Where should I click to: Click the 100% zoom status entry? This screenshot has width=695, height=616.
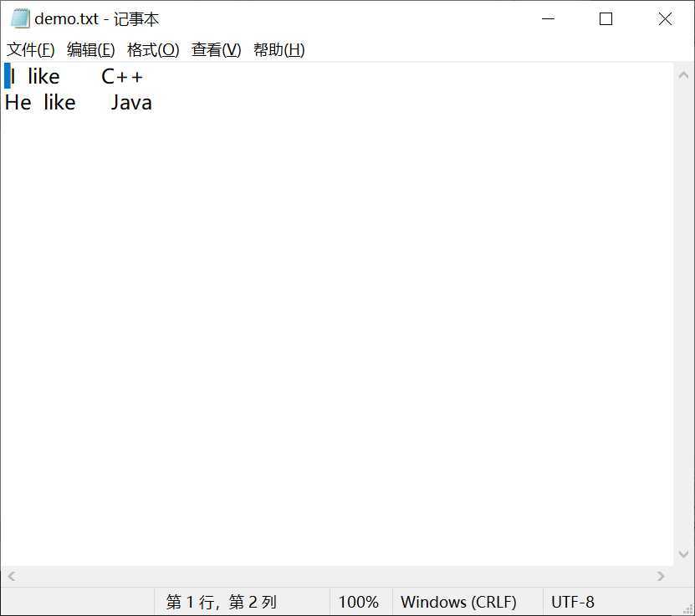359,602
